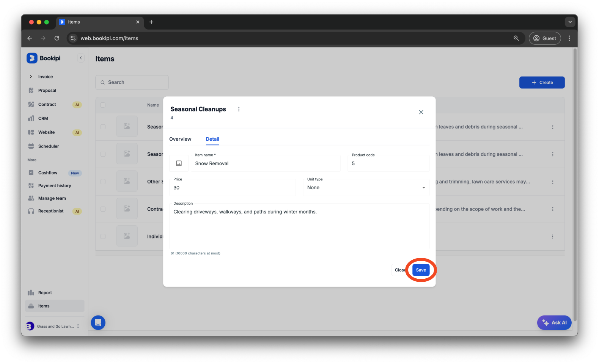Image resolution: width=599 pixels, height=364 pixels.
Task: Click image placeholder of the Individual row
Action: [x=127, y=236]
